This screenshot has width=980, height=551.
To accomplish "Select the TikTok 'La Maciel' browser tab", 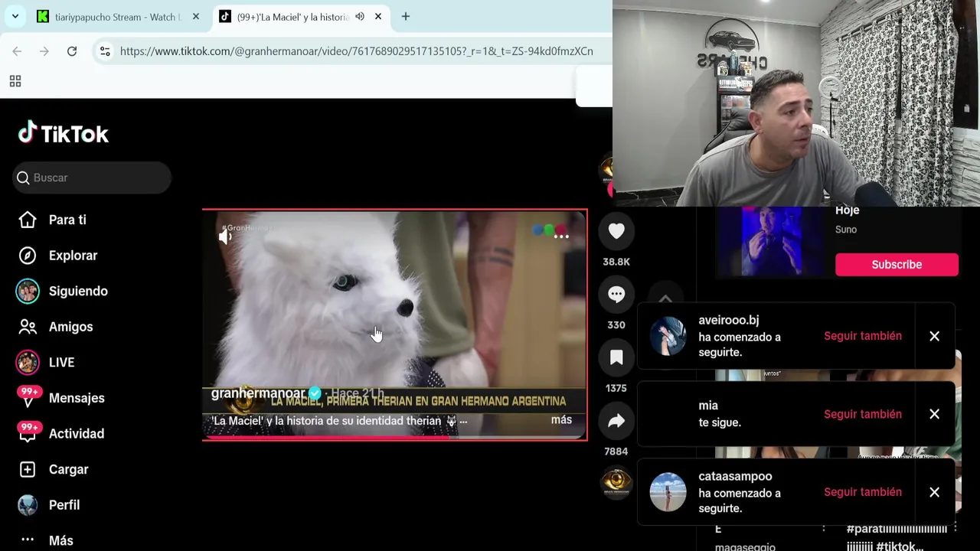I will click(x=291, y=17).
